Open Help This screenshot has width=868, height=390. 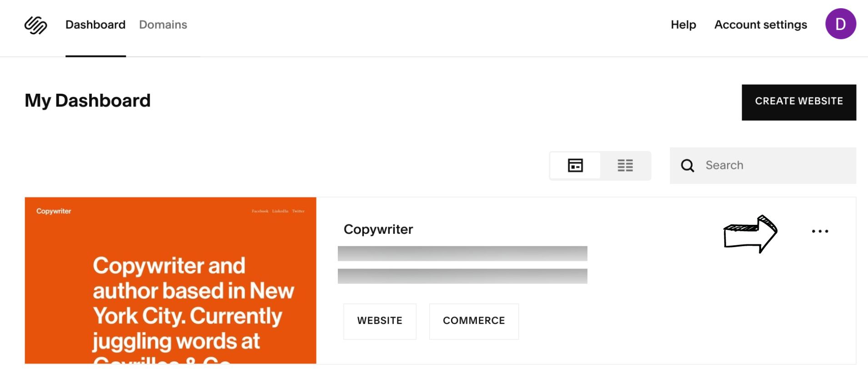(683, 25)
